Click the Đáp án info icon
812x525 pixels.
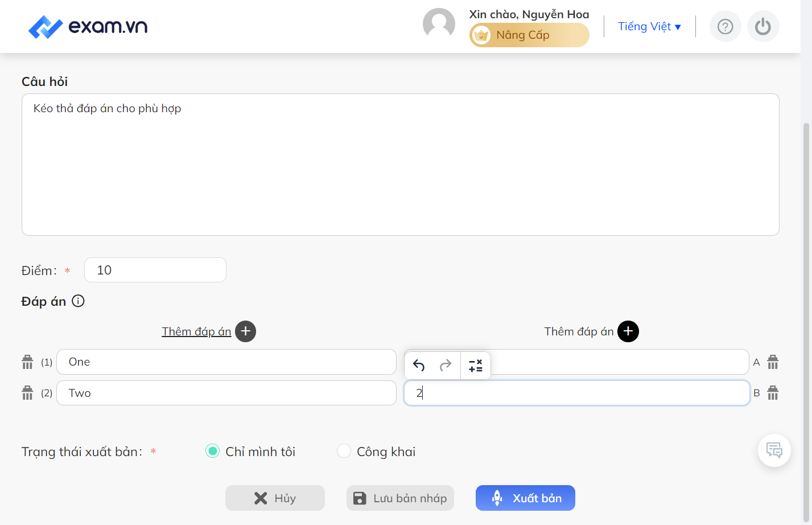[x=79, y=301]
